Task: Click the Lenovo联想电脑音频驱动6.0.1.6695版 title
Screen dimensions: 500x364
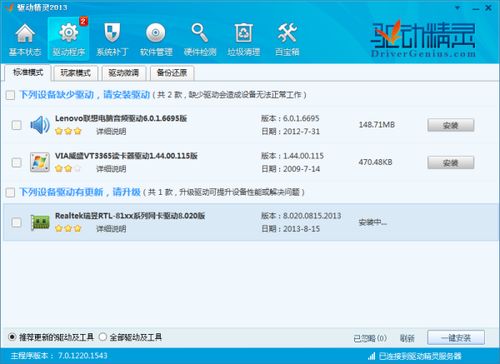Action: click(x=121, y=118)
